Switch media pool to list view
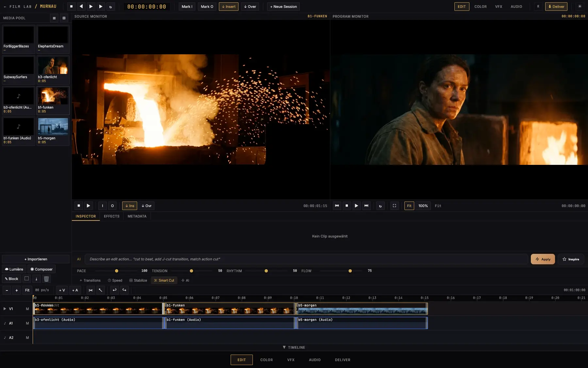Image resolution: width=588 pixels, height=368 pixels. 54,18
